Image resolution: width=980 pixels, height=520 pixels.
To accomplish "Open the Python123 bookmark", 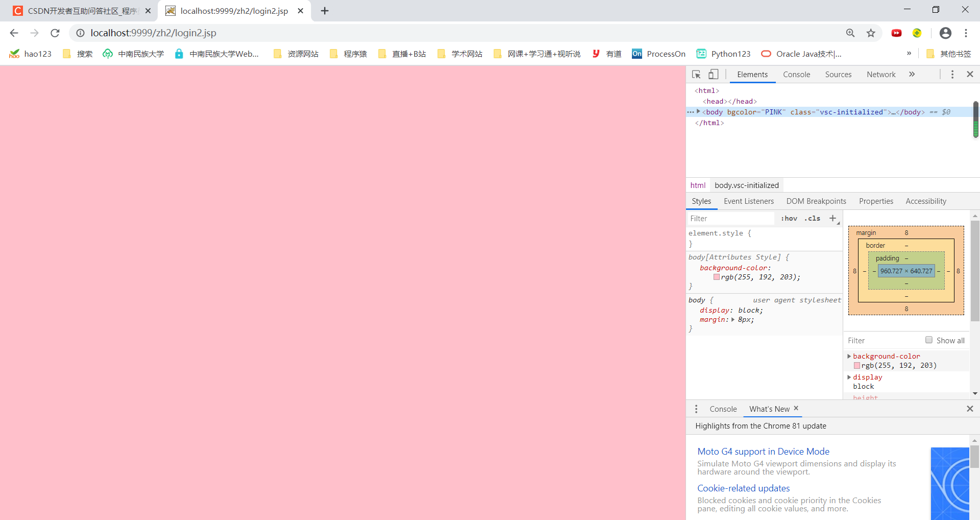I will coord(723,54).
